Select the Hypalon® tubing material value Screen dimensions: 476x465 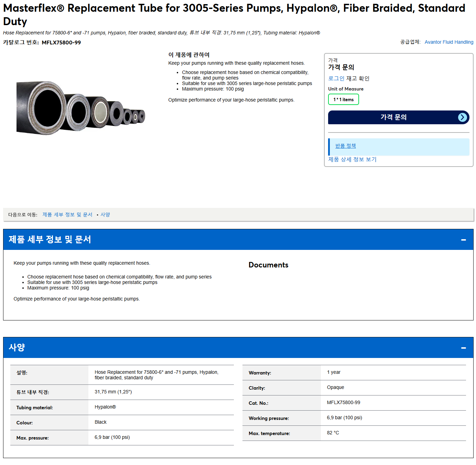105,407
